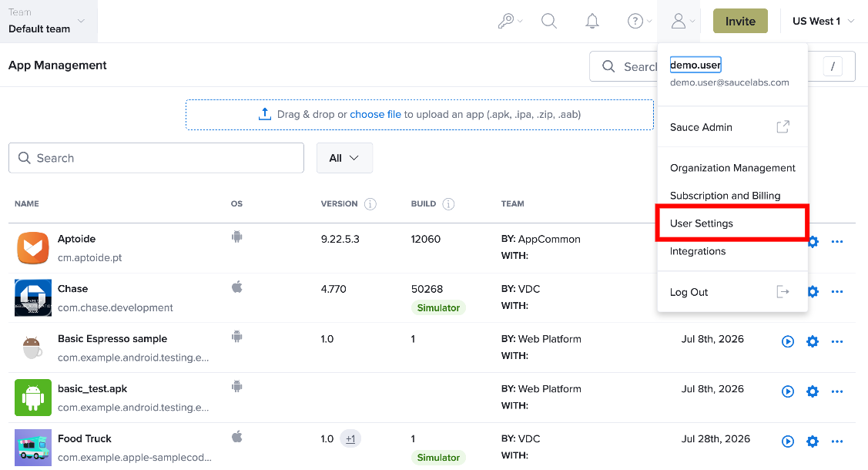Click the top header search magnifier icon
The height and width of the screenshot is (470, 868).
[549, 21]
